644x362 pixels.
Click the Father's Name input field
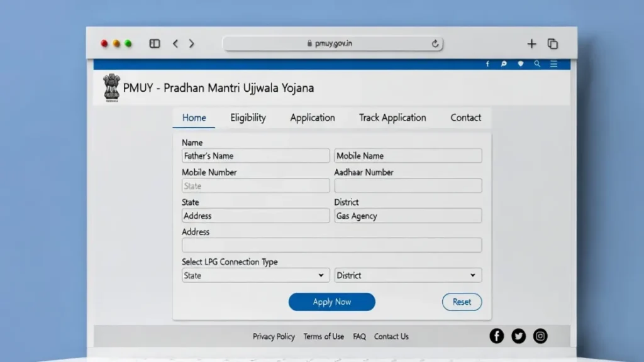point(255,156)
